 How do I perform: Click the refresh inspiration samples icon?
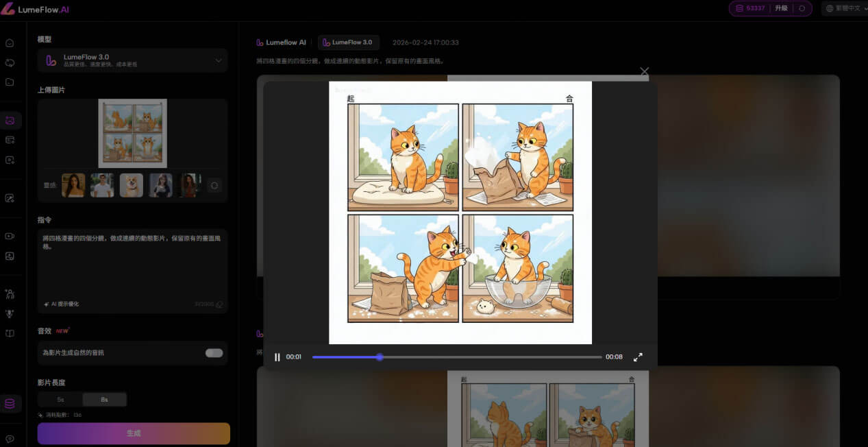tap(214, 185)
